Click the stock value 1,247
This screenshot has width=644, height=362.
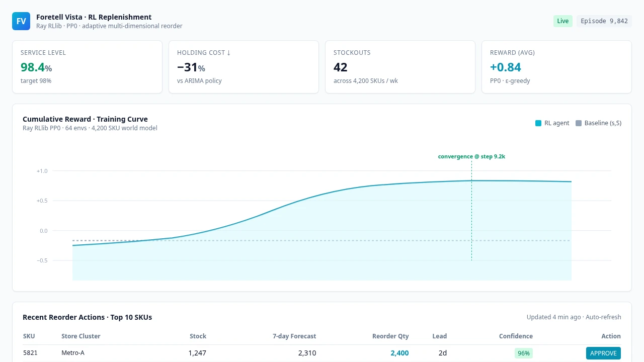(197, 353)
